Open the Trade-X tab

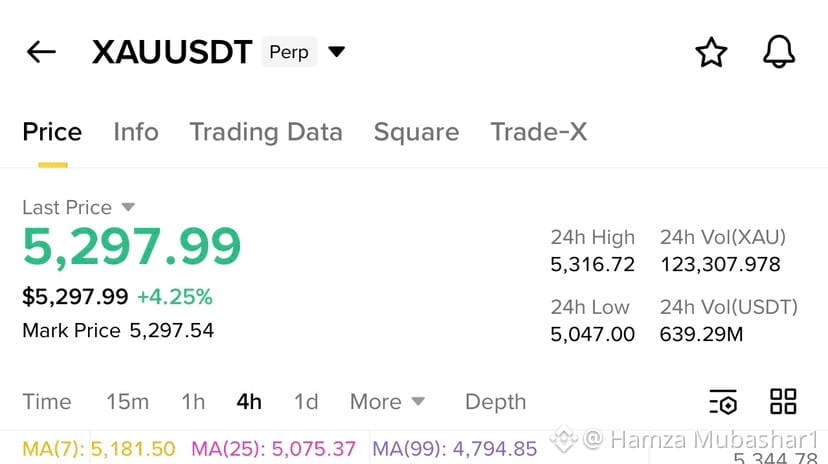point(539,132)
